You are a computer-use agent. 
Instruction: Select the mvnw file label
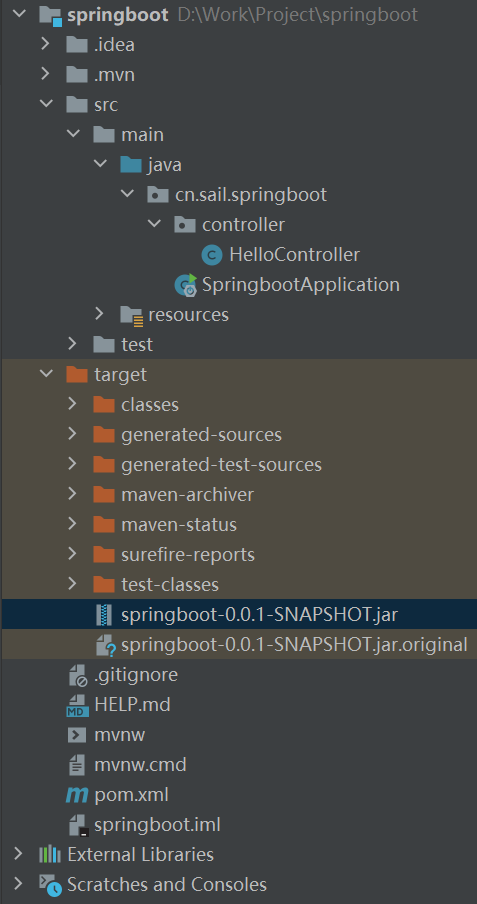coord(120,736)
